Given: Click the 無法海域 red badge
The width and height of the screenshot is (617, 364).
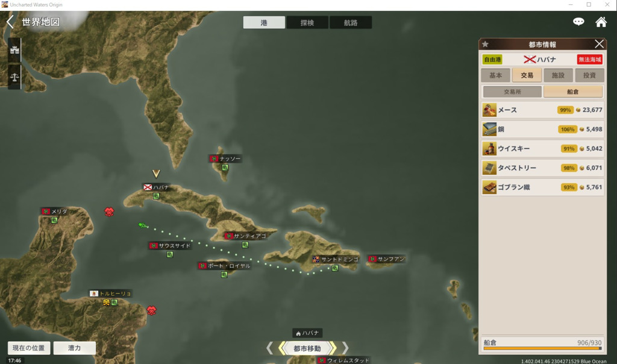Looking at the screenshot, I should [x=590, y=60].
